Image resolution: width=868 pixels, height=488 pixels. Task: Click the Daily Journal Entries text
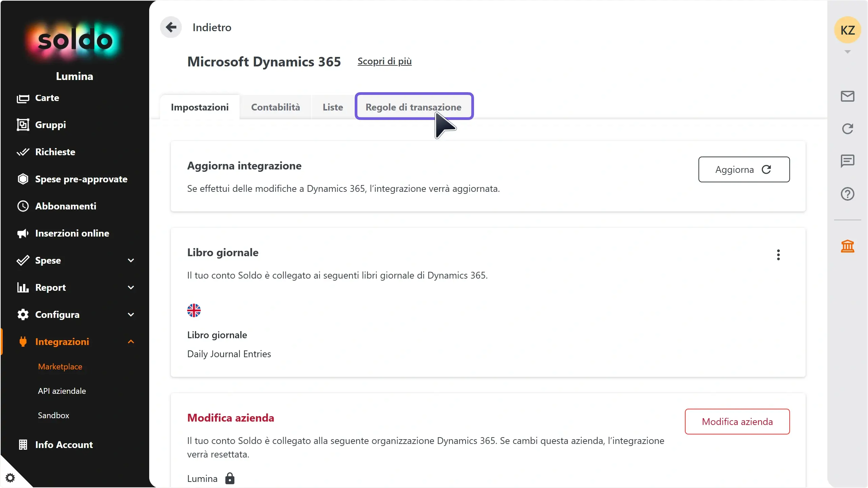(229, 354)
